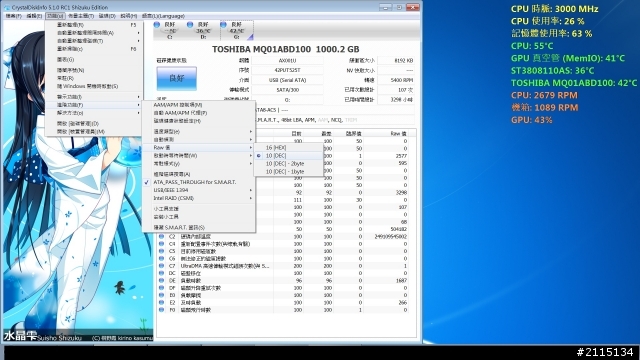Click the TOSHIBA MQ01ABD100 1000.2 GB title

click(x=286, y=49)
